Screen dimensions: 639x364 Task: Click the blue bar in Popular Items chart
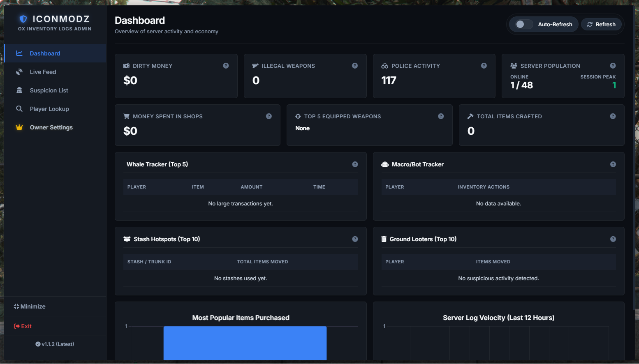click(245, 343)
